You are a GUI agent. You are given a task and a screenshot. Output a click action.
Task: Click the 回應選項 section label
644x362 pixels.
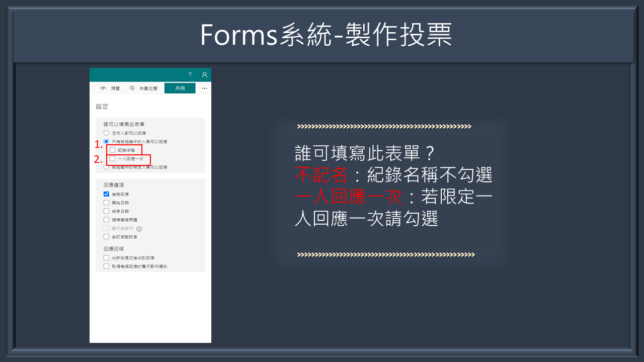coord(114,185)
